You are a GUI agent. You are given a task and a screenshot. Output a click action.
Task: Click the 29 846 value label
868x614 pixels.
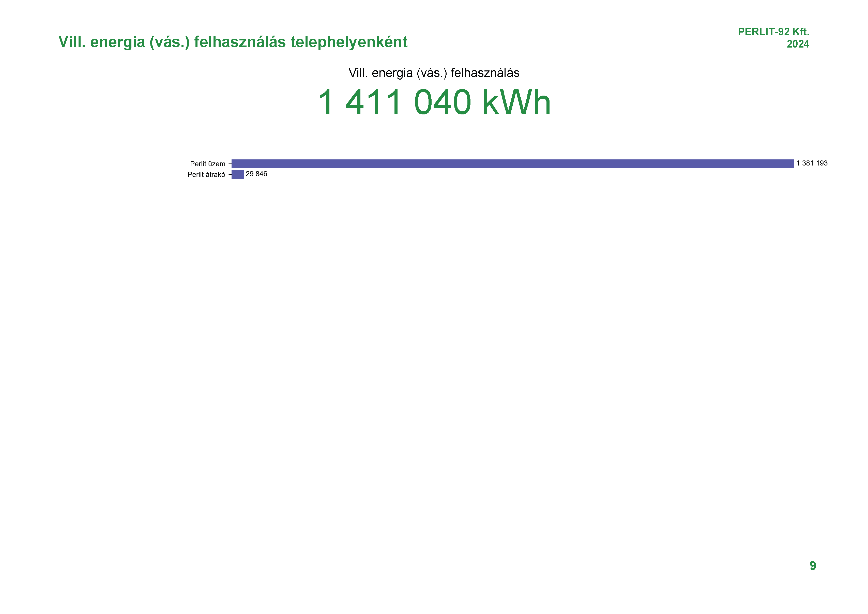tap(256, 174)
